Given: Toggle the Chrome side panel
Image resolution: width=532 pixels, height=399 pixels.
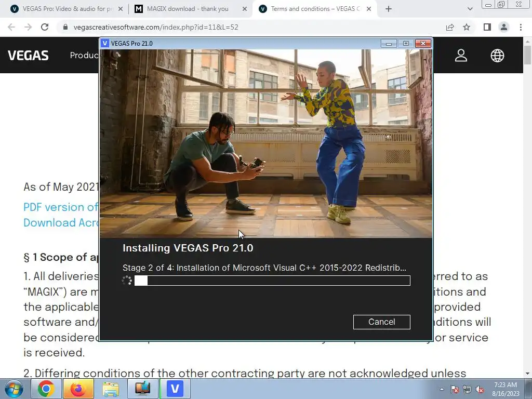Looking at the screenshot, I should [487, 27].
